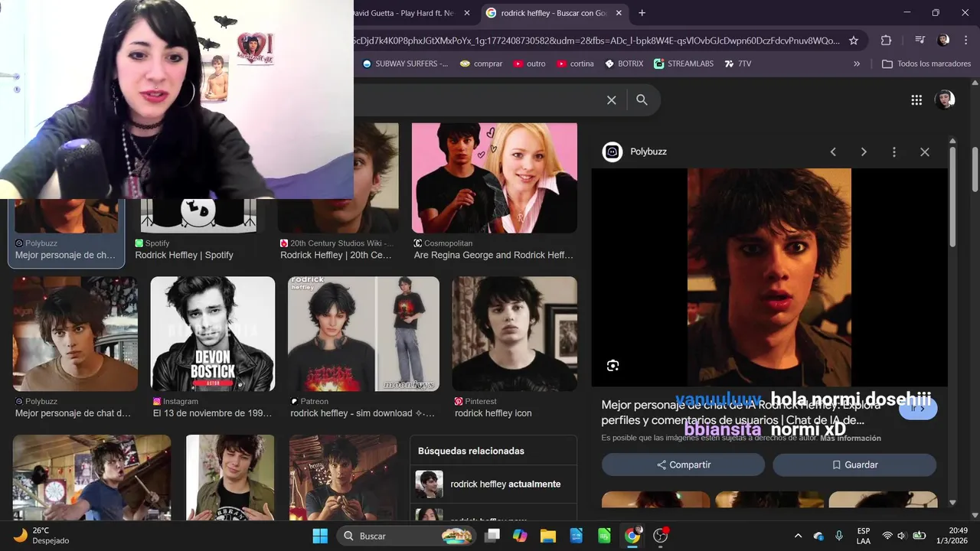Open the media controls icon in Chrome toolbar
The height and width of the screenshot is (551, 980).
tap(920, 41)
